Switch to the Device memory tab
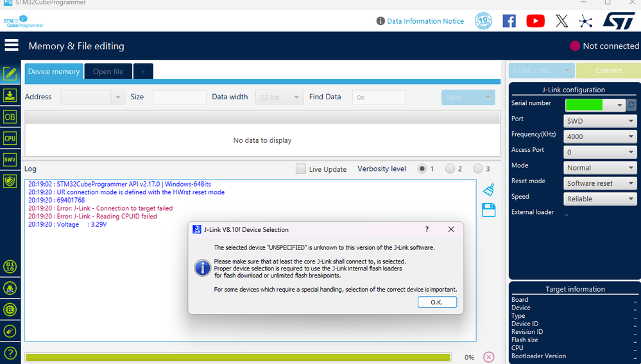The image size is (641, 364). [54, 71]
